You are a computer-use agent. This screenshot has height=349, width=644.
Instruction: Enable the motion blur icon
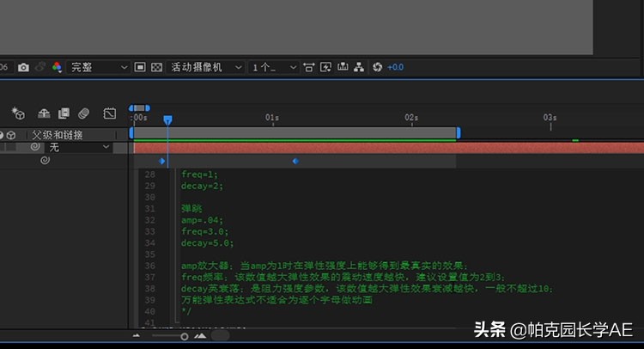click(84, 113)
